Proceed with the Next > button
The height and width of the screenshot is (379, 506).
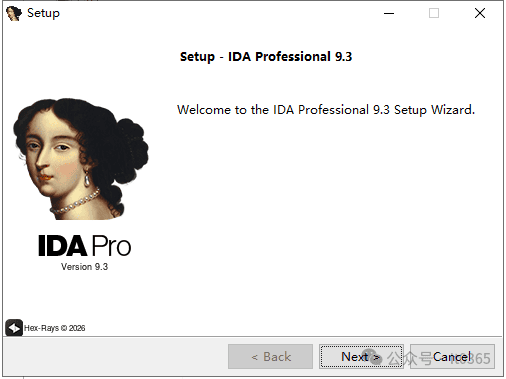pyautogui.click(x=361, y=356)
